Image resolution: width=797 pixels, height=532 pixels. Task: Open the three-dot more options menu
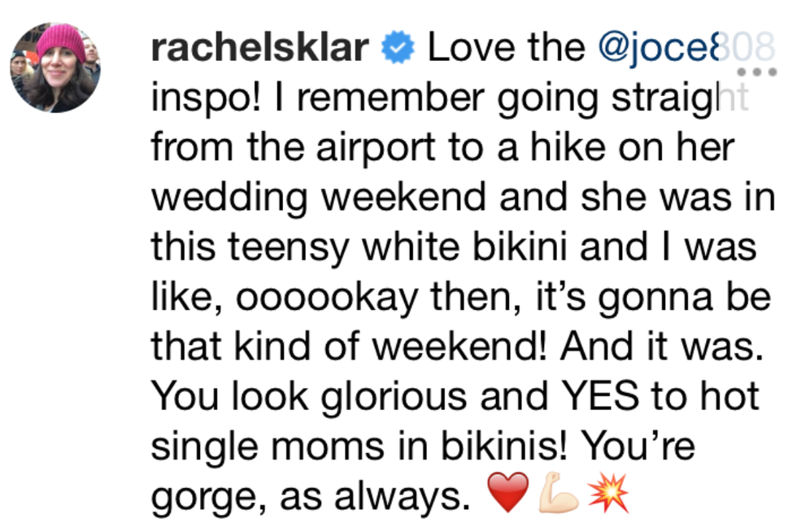point(756,72)
